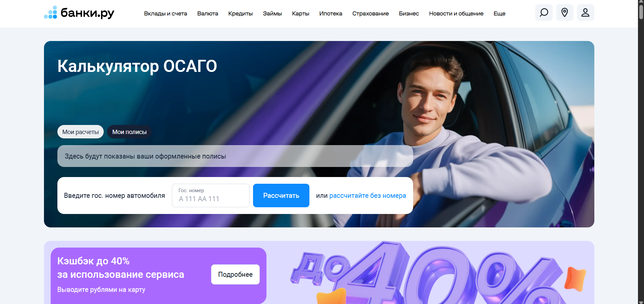Click the Рассчитать button
This screenshot has width=644, height=304.
[281, 196]
